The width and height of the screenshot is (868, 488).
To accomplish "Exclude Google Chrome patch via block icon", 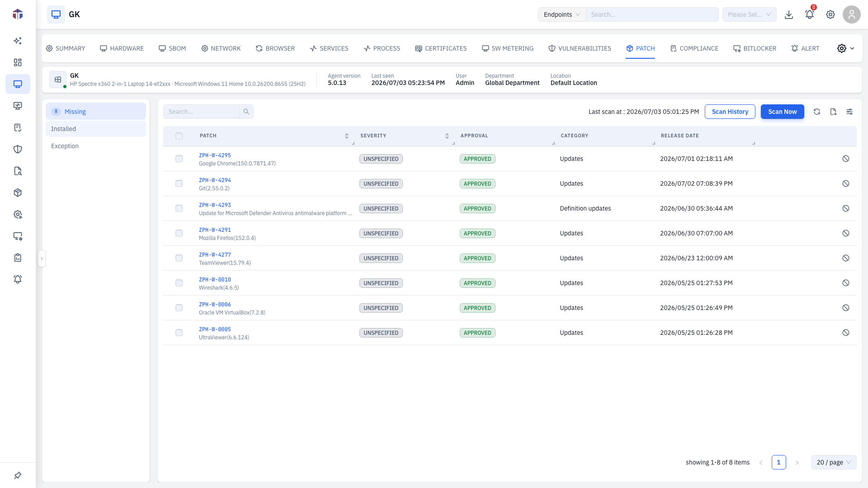I will [846, 159].
